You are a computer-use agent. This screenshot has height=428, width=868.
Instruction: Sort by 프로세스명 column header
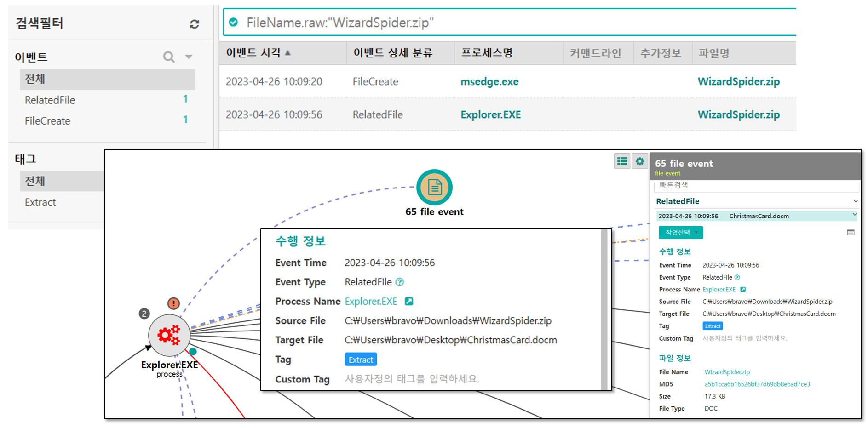(x=487, y=53)
